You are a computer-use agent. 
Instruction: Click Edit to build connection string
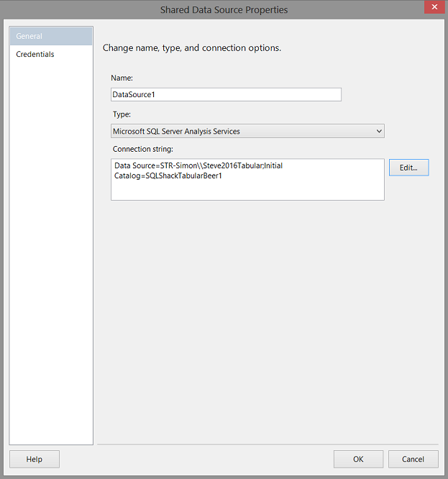tap(408, 168)
